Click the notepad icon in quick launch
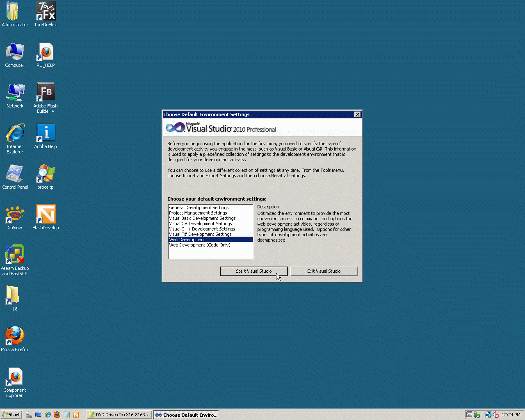The image size is (525, 420). (66, 415)
